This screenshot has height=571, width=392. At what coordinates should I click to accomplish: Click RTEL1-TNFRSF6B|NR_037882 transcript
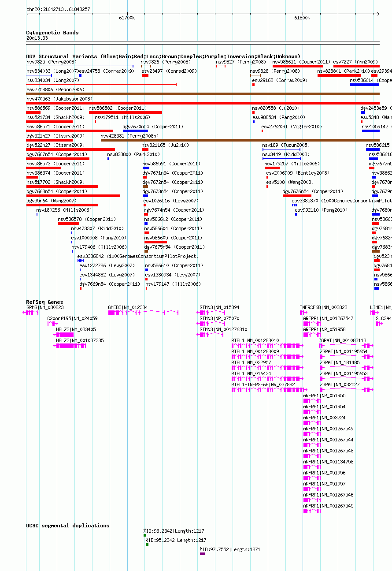coord(269,389)
